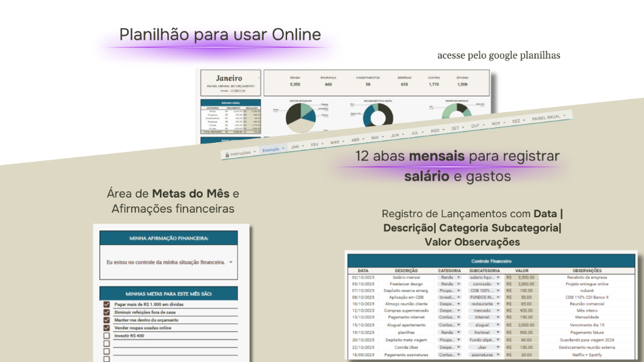
Task: Select the 'Netflix + Spotify' observation cell
Action: 587,354
